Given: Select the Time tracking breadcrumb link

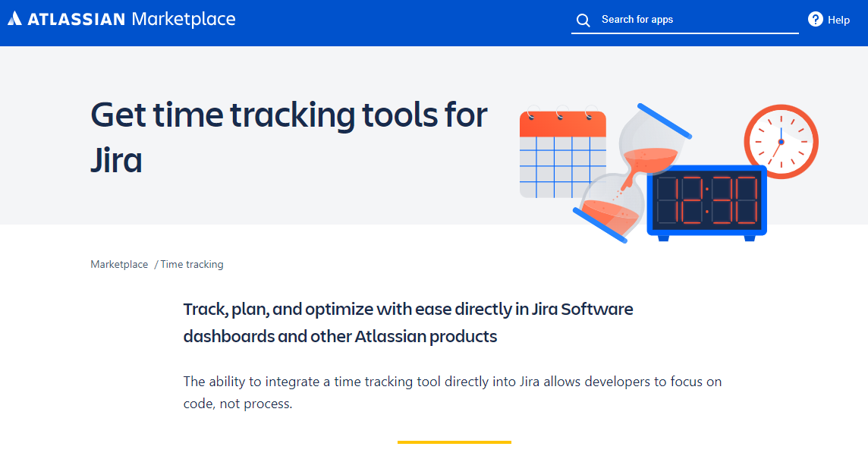Looking at the screenshot, I should coord(190,264).
